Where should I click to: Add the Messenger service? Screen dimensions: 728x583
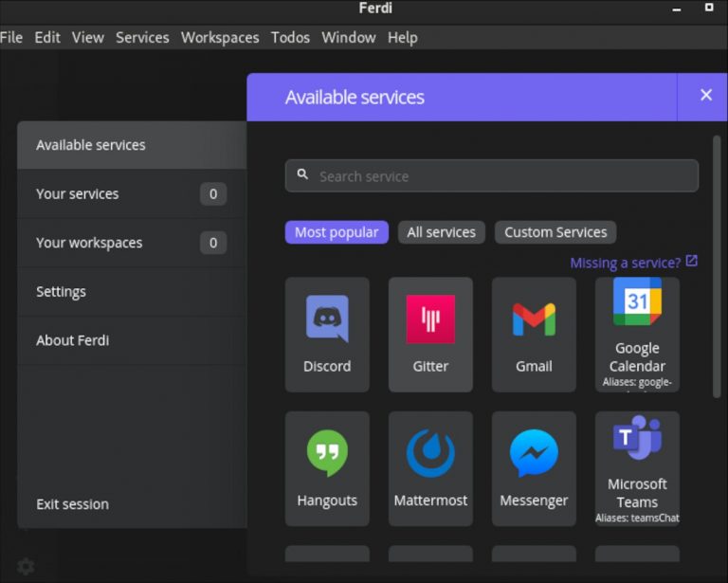click(x=534, y=468)
